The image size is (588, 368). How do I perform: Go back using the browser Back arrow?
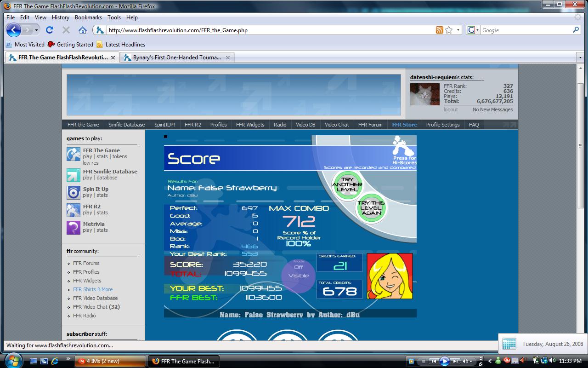[14, 30]
